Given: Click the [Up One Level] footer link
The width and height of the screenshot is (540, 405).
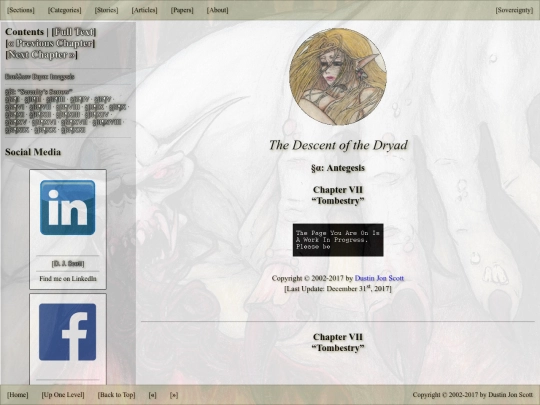Looking at the screenshot, I should [63, 395].
